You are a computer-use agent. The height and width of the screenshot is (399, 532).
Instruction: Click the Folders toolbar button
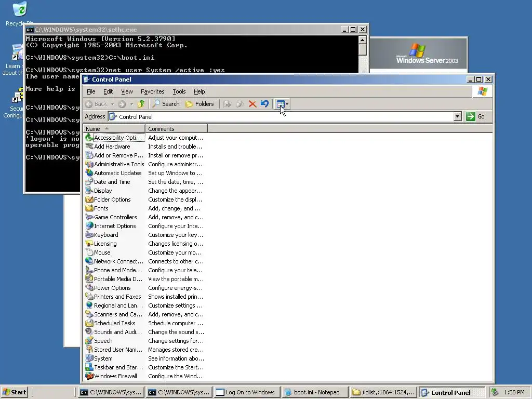pos(200,104)
